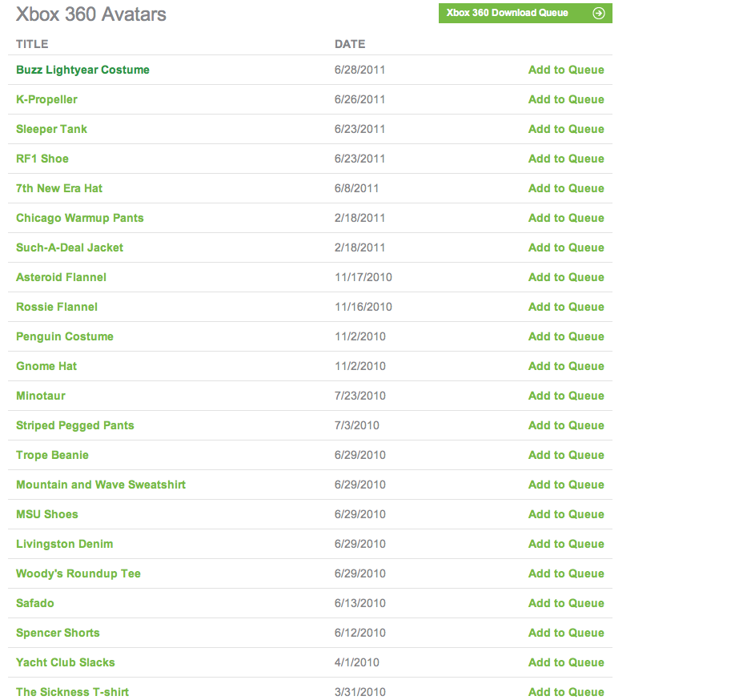Select the date 7/23/2010
Image resolution: width=747 pixels, height=700 pixels.
tap(359, 396)
